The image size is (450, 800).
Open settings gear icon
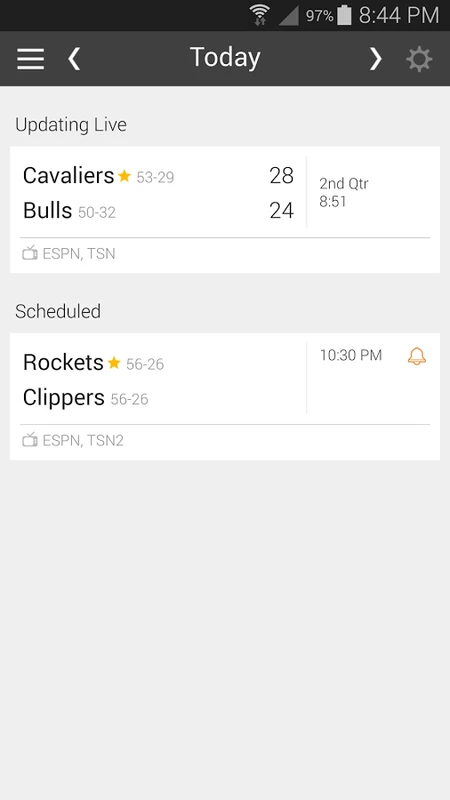point(419,59)
